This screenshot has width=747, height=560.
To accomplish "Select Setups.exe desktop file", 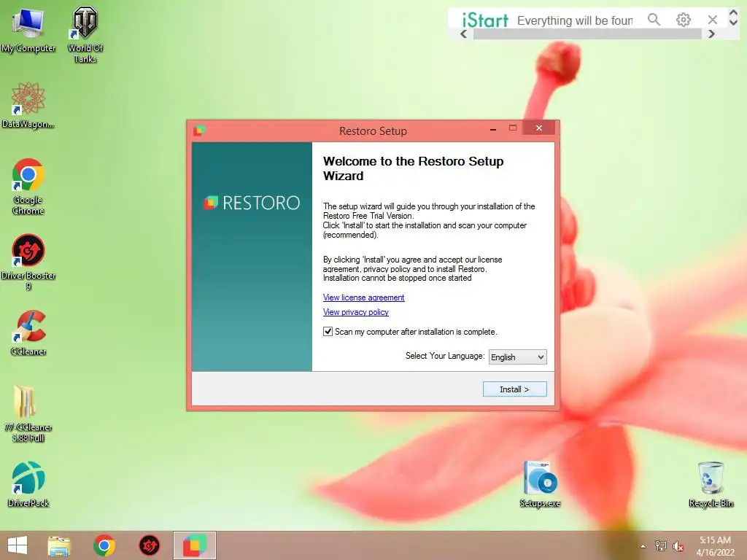I will tap(540, 484).
